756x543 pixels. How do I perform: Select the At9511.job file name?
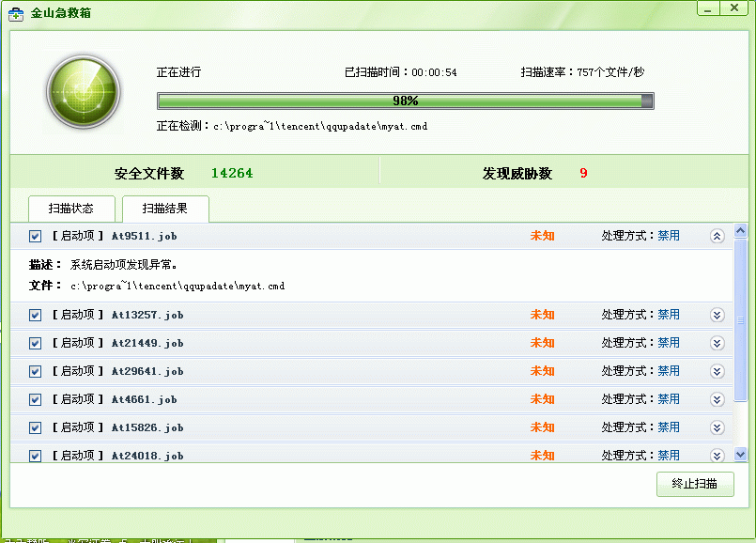click(145, 237)
